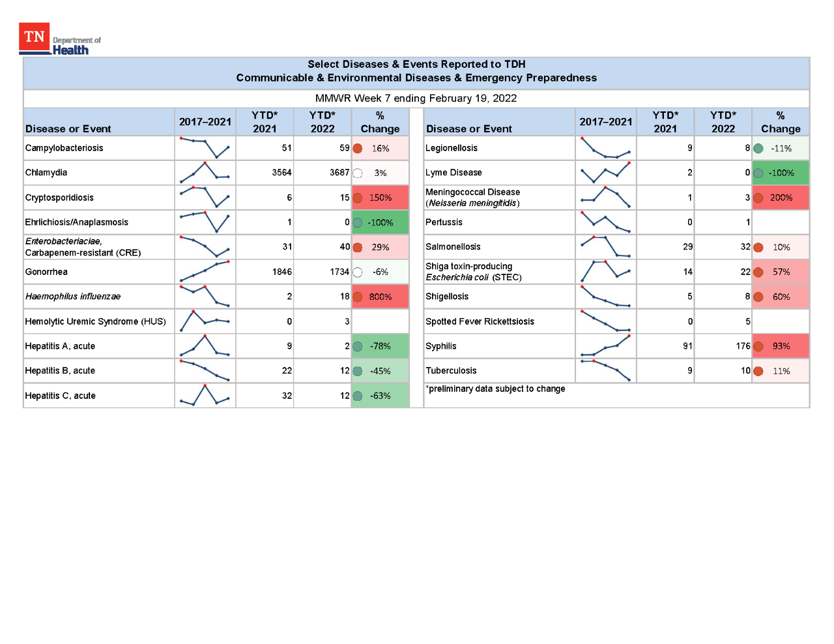Select the Syphilis YTD 2022 value '176'
The height and width of the screenshot is (644, 834).
tap(743, 346)
